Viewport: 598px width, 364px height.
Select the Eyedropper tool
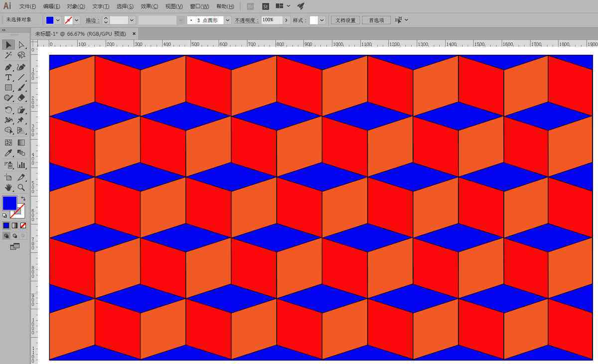point(8,153)
